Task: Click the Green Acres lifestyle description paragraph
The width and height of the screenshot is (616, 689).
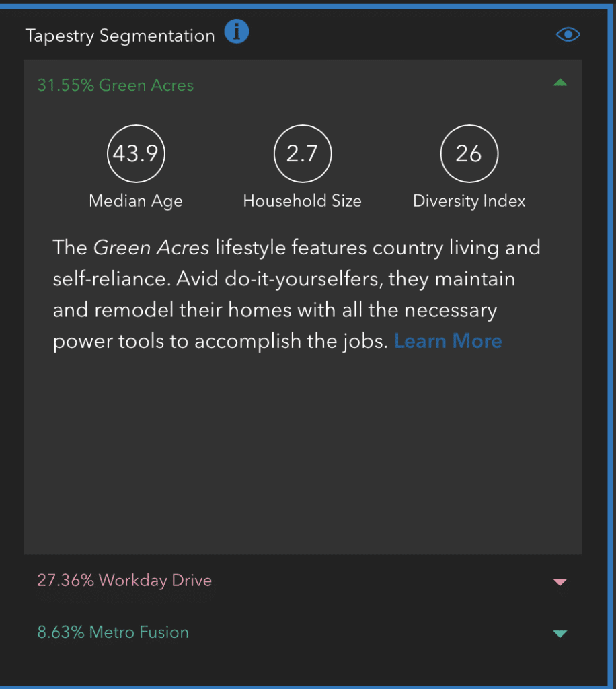Action: [x=297, y=295]
